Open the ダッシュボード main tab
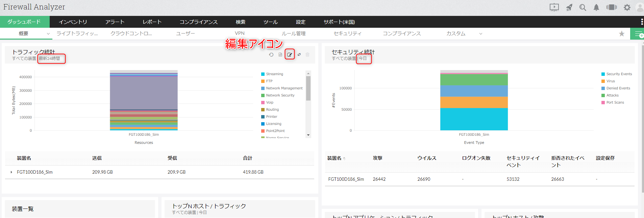 tap(24, 22)
